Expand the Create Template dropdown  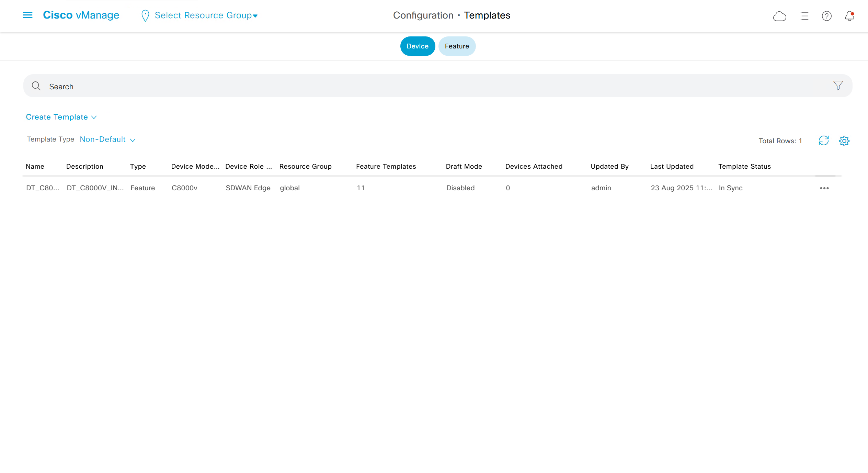click(61, 117)
